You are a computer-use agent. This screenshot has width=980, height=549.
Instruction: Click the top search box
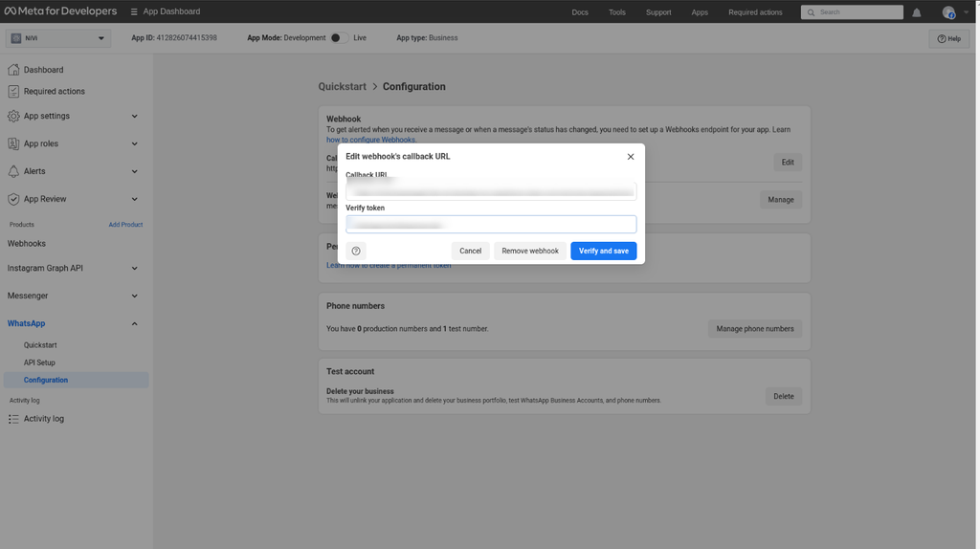pos(851,11)
